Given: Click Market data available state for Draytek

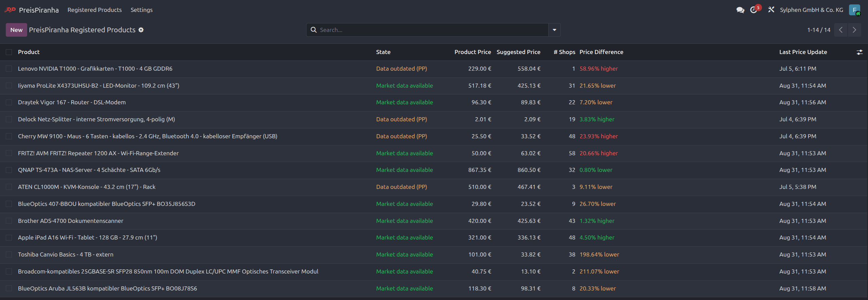Looking at the screenshot, I should click(x=404, y=102).
